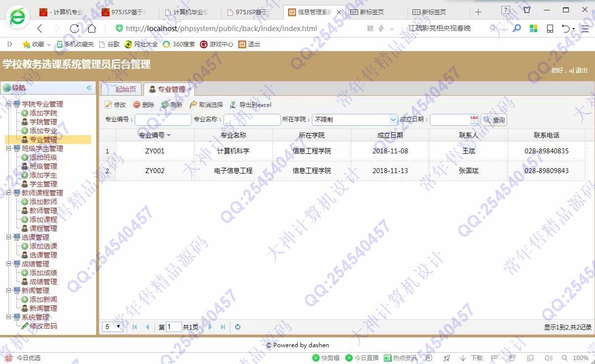Click the 退出 logout link
This screenshot has height=364, width=595.
coord(582,71)
